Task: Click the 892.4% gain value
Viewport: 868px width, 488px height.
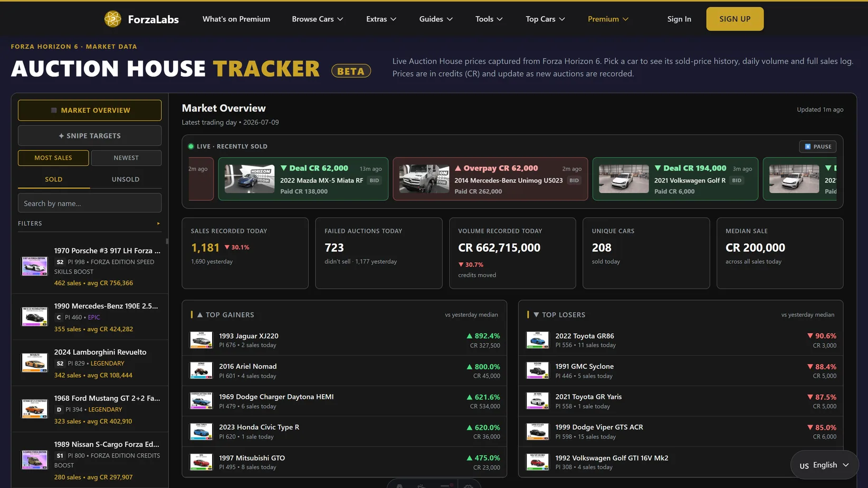Action: pyautogui.click(x=483, y=336)
